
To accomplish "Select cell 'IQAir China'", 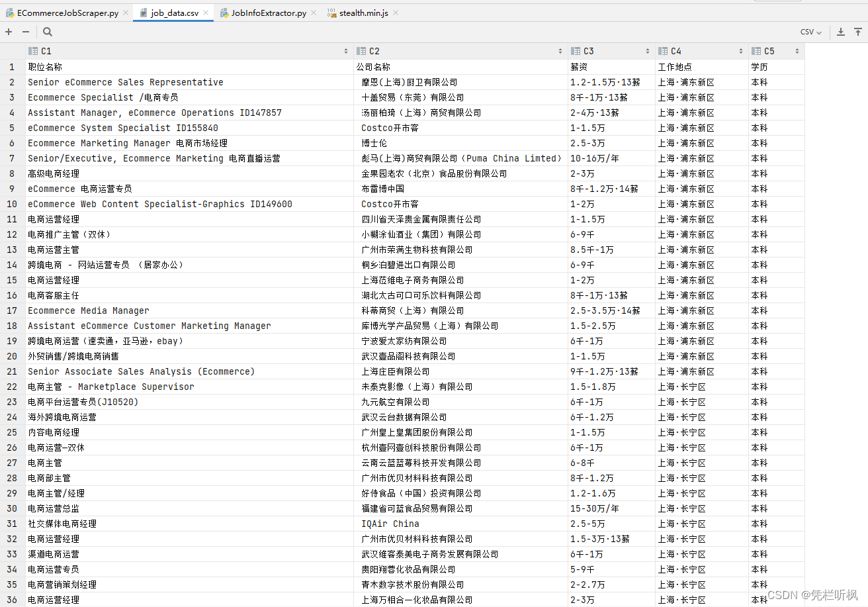I will coord(460,524).
